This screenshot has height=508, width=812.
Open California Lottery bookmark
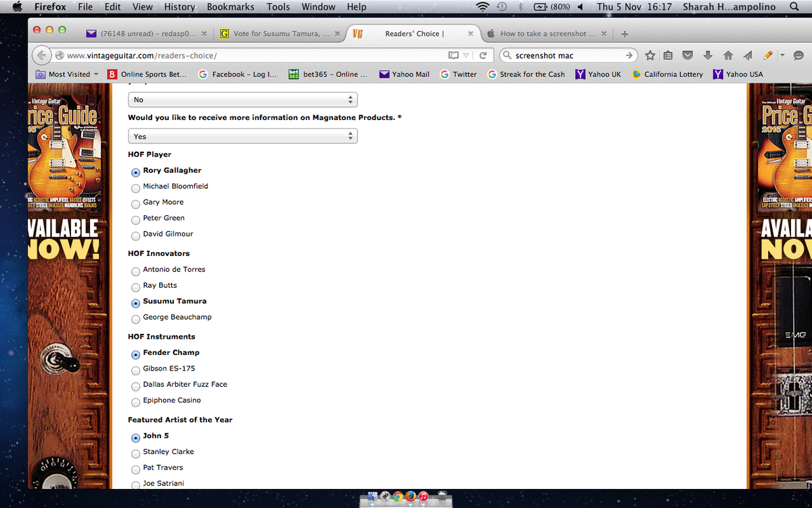pos(668,74)
